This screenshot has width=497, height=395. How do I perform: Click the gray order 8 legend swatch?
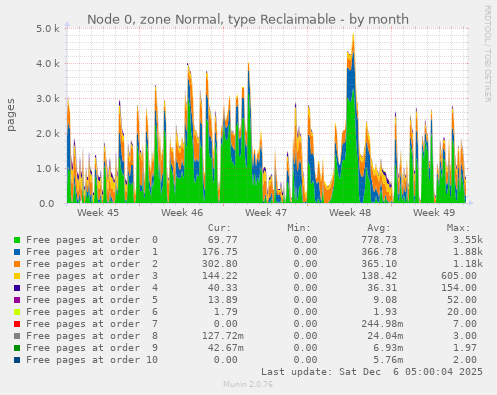click(17, 336)
